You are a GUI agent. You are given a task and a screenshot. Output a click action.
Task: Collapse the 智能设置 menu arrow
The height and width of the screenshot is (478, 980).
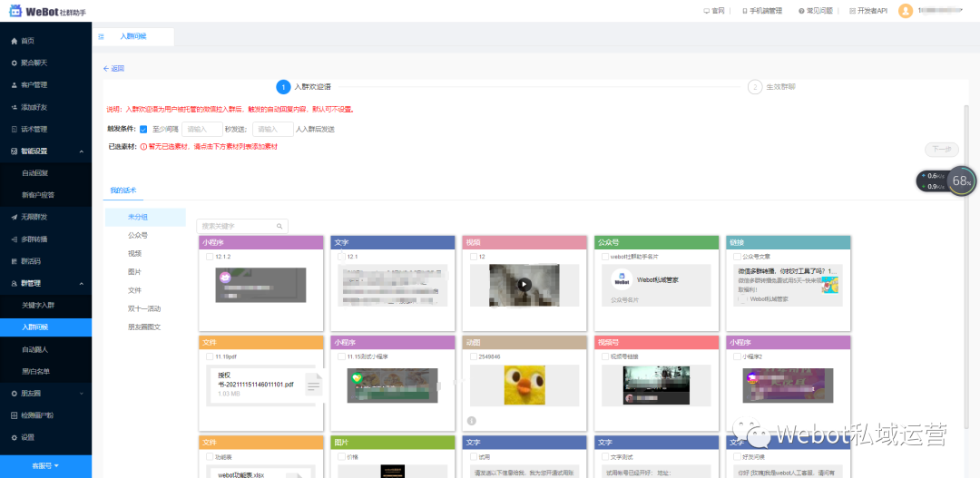[x=82, y=151]
